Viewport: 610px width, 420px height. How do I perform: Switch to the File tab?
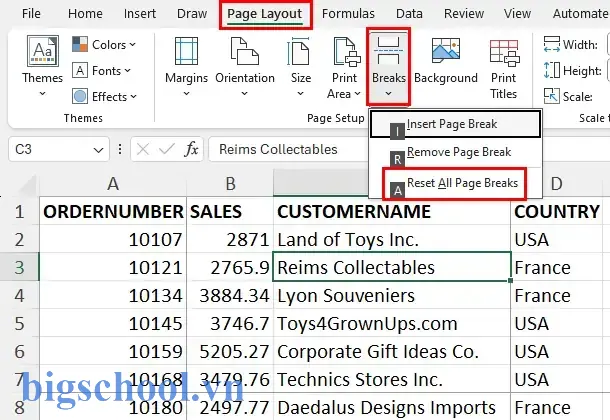pos(31,14)
